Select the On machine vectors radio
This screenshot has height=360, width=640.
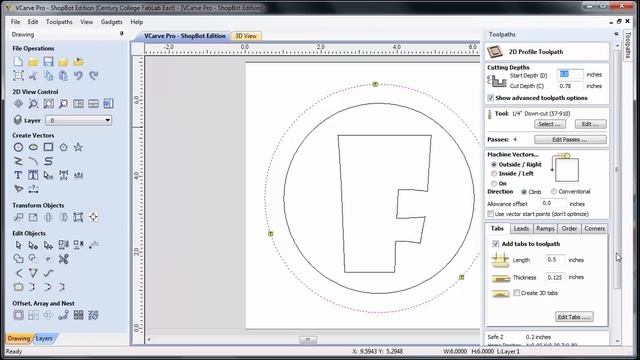pos(494,184)
